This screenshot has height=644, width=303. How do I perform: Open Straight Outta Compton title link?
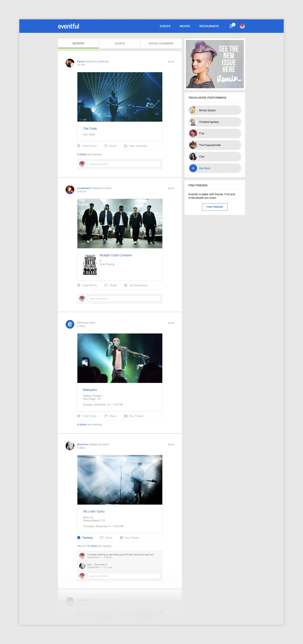coord(116,255)
